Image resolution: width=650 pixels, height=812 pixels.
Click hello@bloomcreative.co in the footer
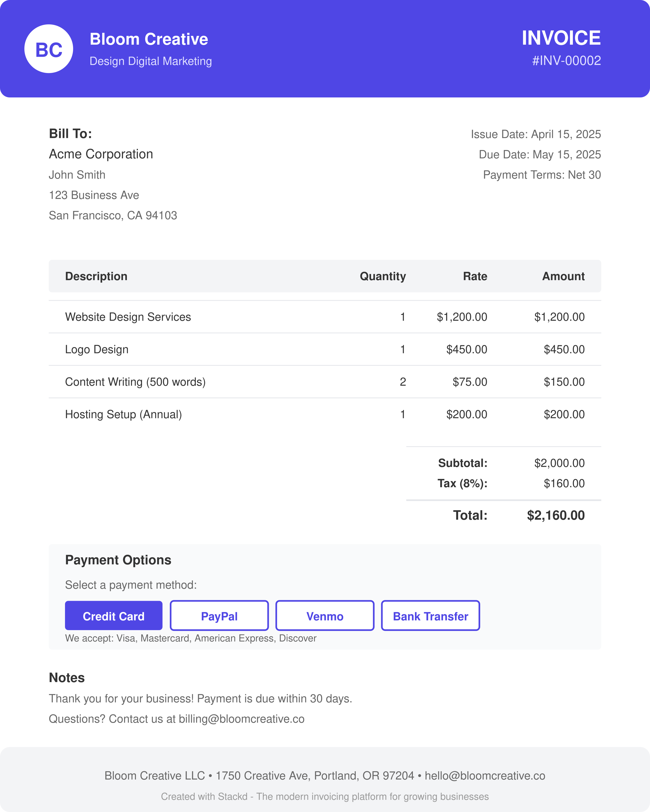485,775
